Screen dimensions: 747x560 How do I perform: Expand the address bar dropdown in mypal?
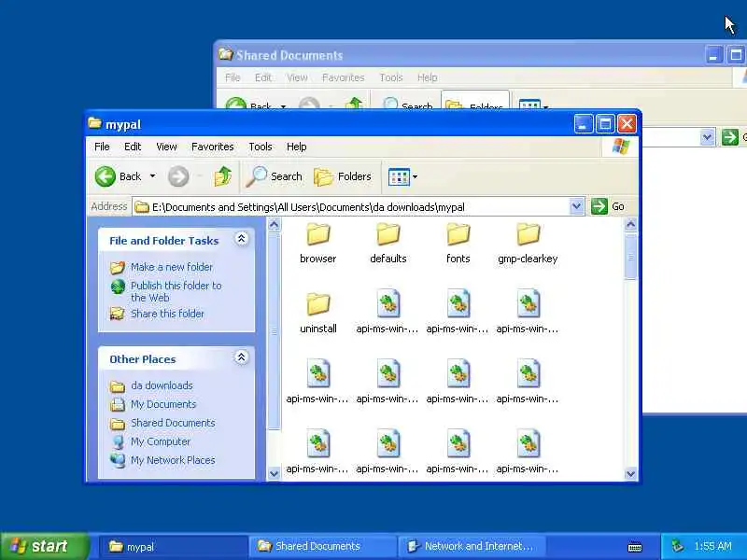[x=576, y=206]
